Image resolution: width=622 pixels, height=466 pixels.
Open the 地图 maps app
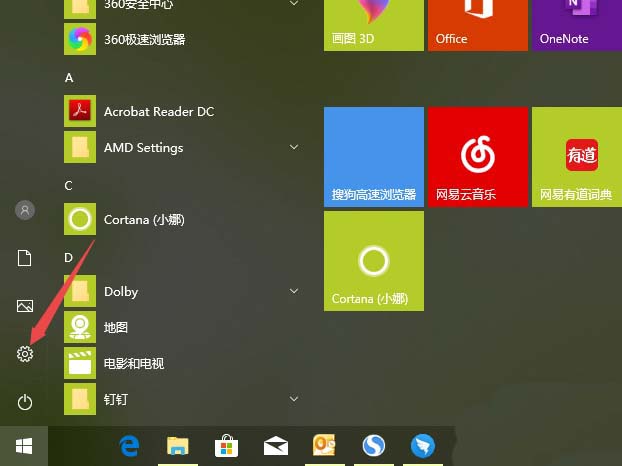pyautogui.click(x=181, y=327)
